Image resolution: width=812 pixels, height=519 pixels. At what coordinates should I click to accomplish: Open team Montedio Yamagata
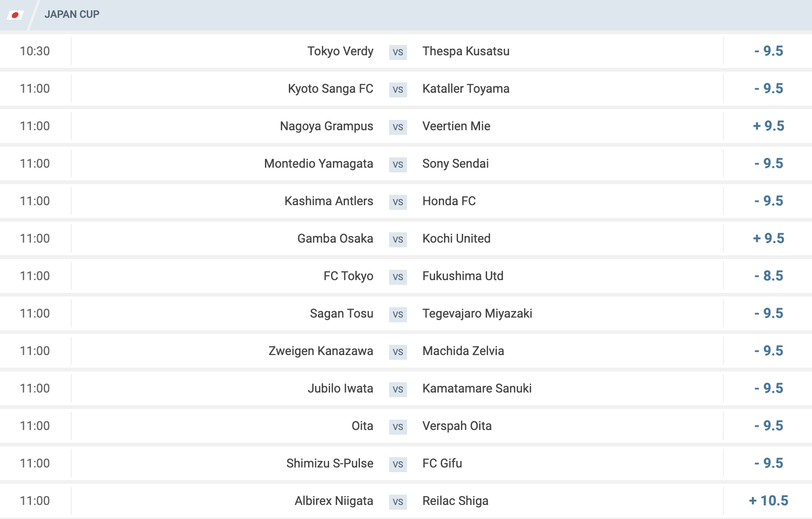pyautogui.click(x=319, y=164)
